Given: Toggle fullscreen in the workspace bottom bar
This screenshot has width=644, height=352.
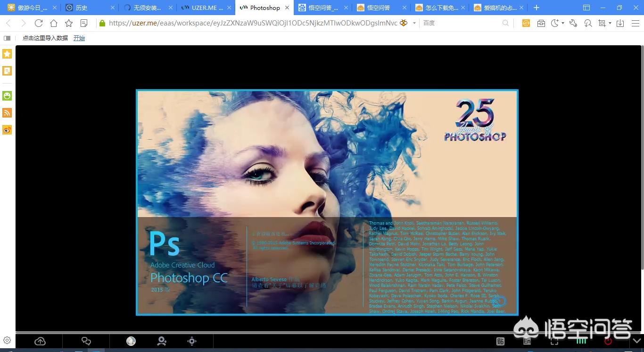Looking at the screenshot, I should pyautogui.click(x=554, y=341).
